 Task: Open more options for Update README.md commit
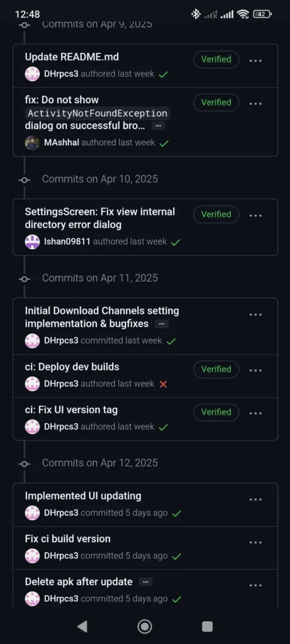[255, 60]
